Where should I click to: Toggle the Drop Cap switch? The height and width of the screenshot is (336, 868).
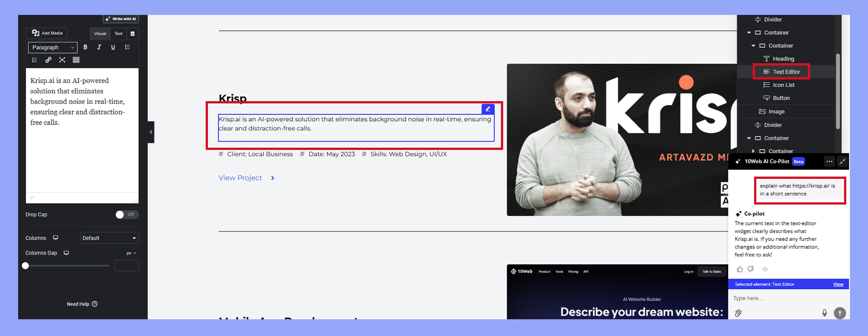tap(127, 215)
